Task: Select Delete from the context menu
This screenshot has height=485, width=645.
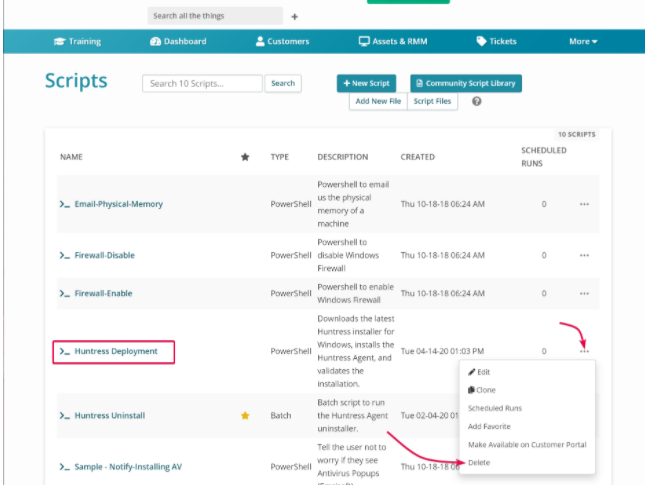Action: (x=478, y=462)
